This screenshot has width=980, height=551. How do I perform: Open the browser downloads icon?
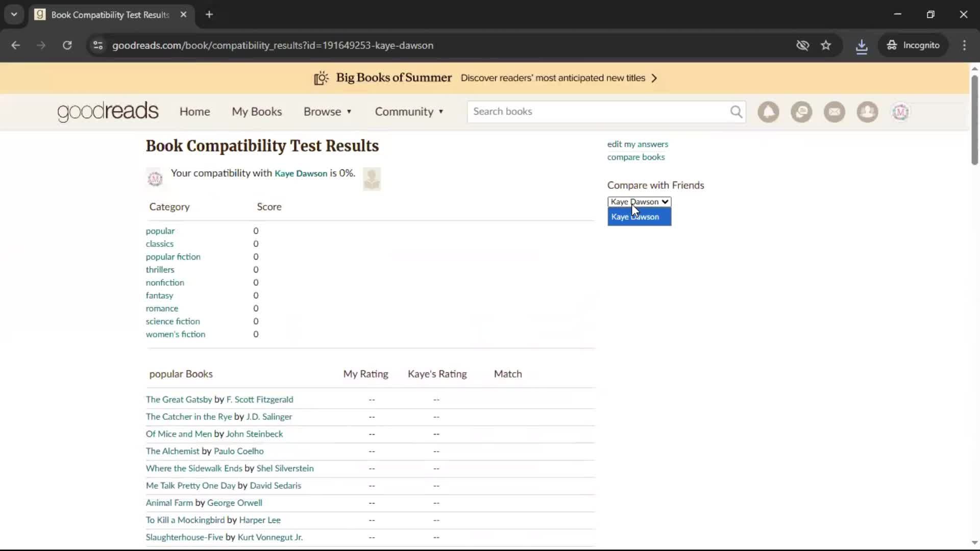tap(862, 45)
